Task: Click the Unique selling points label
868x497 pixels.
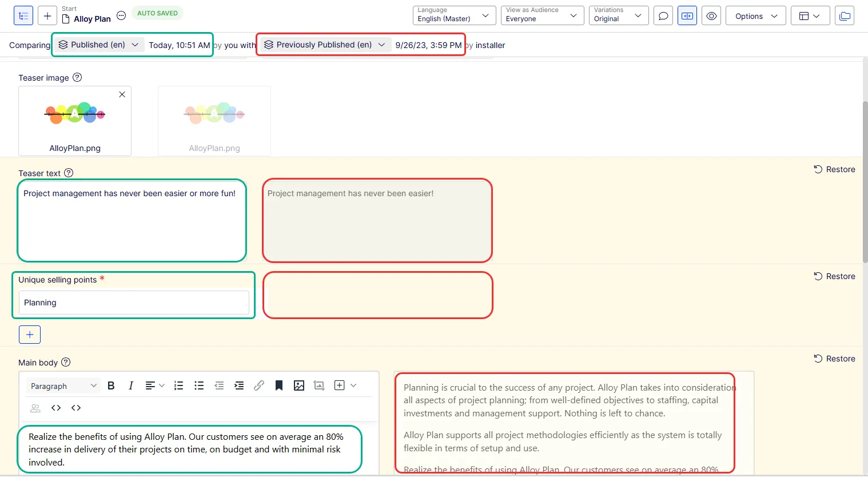Action: pyautogui.click(x=57, y=280)
